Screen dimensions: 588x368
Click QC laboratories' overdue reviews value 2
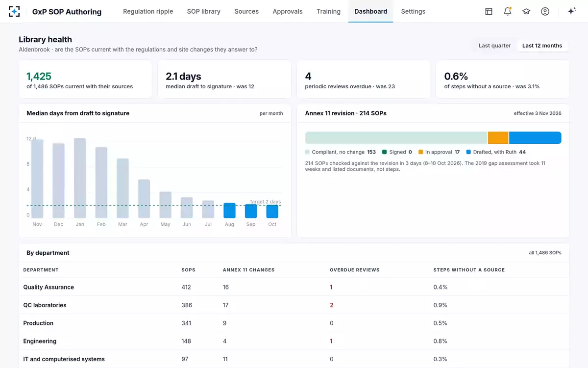click(332, 305)
